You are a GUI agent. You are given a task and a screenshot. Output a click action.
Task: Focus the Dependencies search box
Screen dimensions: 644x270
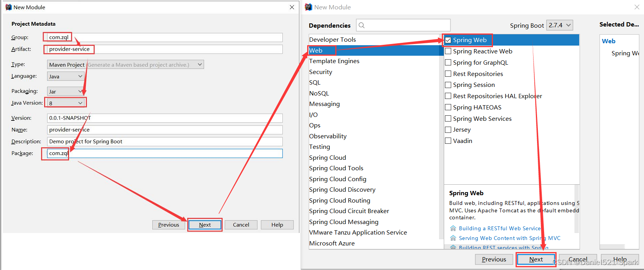tap(403, 25)
